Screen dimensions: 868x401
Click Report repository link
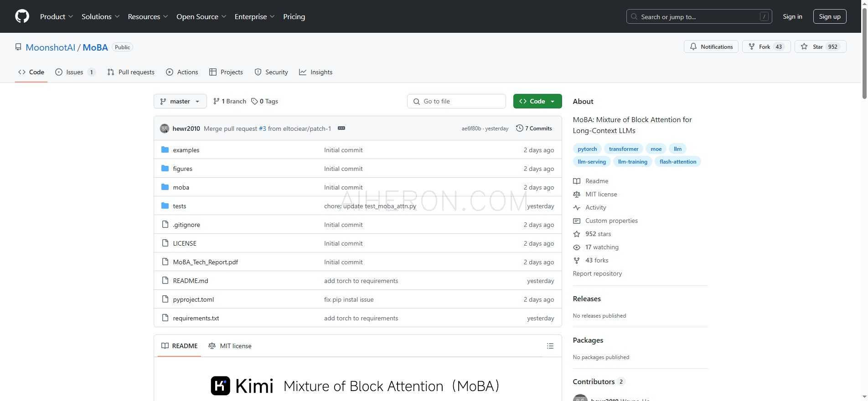pyautogui.click(x=597, y=273)
